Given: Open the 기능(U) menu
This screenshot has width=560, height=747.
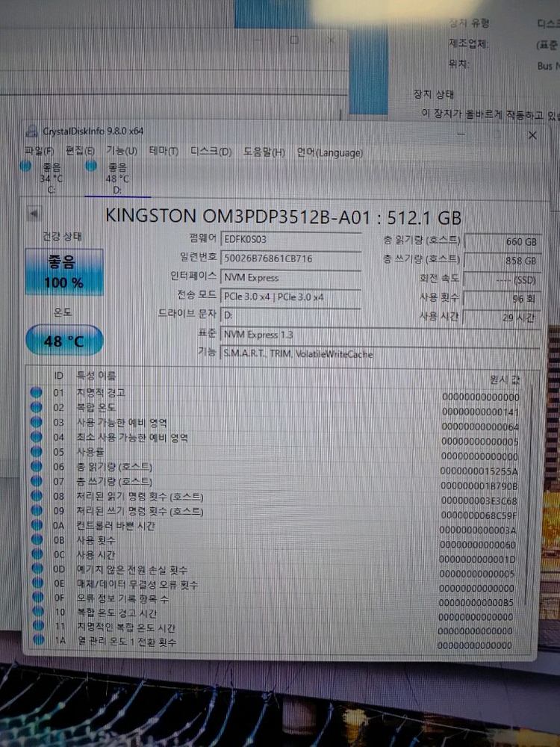Looking at the screenshot, I should 121,151.
